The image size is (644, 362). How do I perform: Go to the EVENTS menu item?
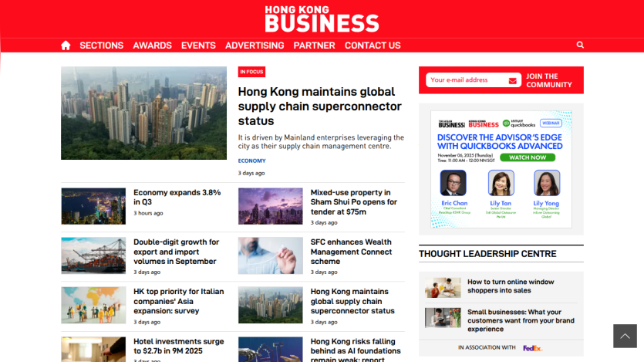tap(198, 46)
